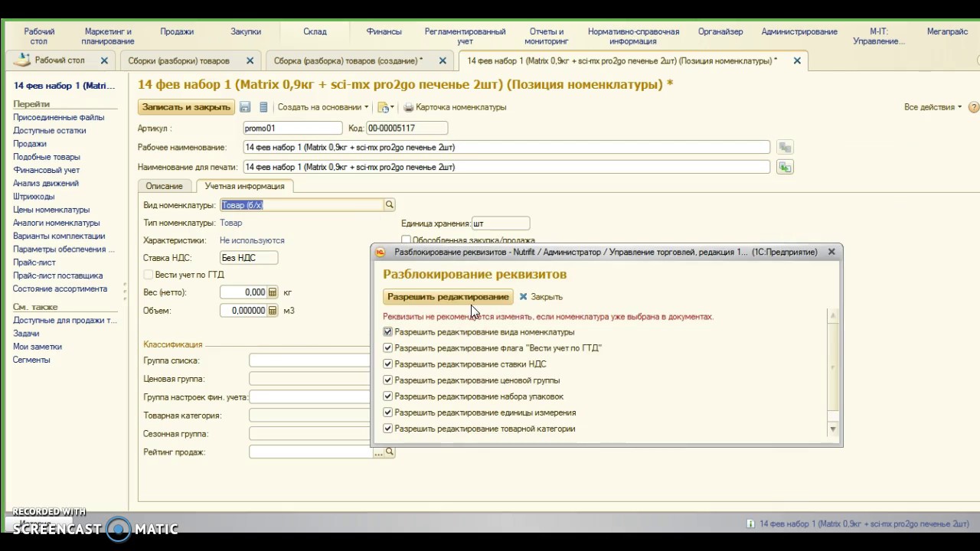Open the reports icon dropdown before Карточка номенклатуры
Viewport: 980px width, 551px height.
tap(385, 107)
